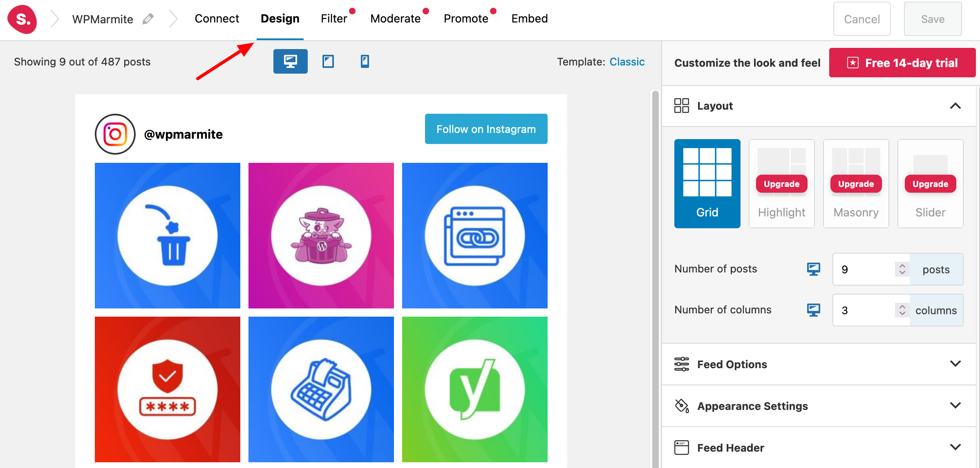Screen dimensions: 980x468
Task: Select the Masonry layout option
Action: point(856,184)
